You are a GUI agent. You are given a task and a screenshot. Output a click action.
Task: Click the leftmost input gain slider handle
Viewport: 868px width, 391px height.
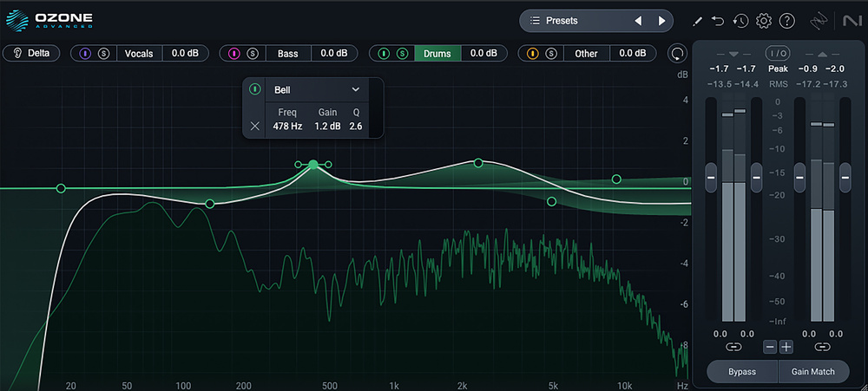711,177
